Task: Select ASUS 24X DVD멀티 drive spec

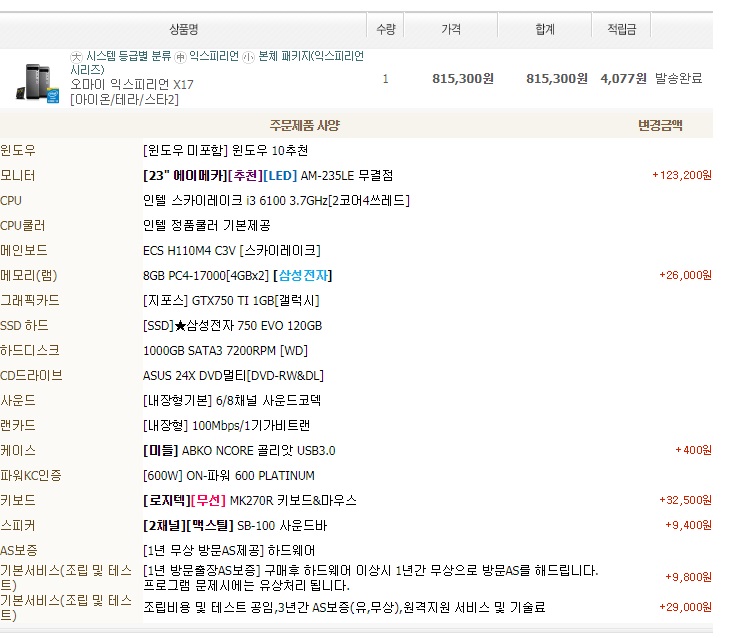Action: click(x=233, y=375)
